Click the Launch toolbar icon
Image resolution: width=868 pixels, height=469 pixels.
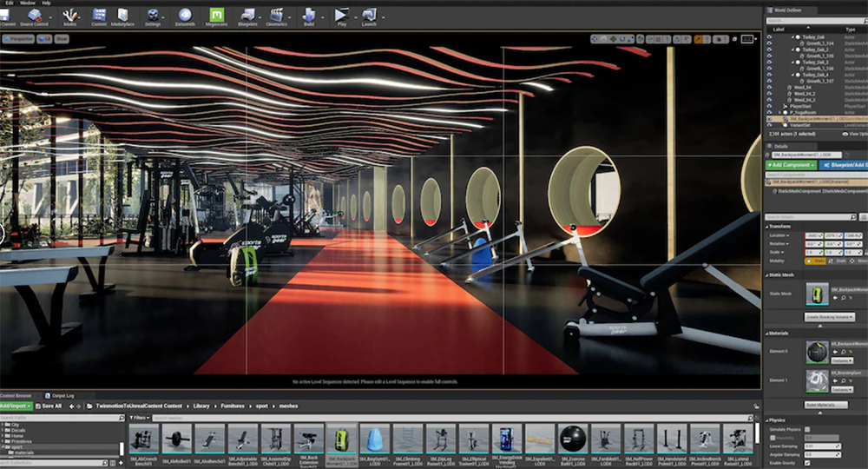(x=369, y=17)
